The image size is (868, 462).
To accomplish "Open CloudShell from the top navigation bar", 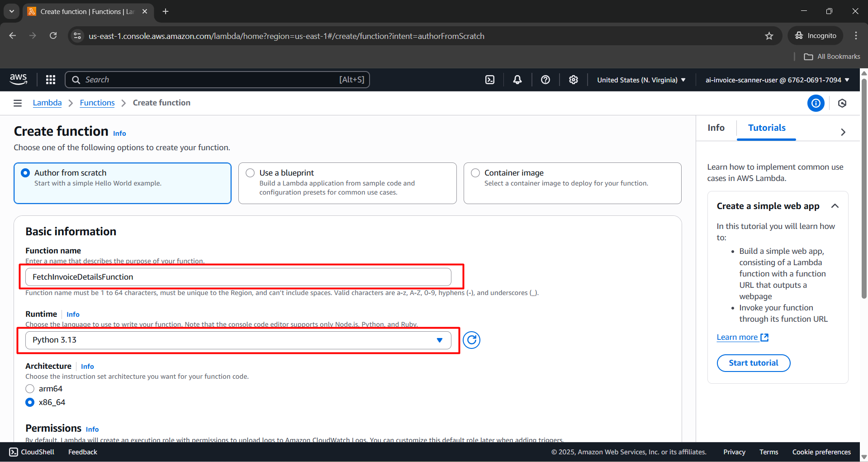I will click(490, 80).
